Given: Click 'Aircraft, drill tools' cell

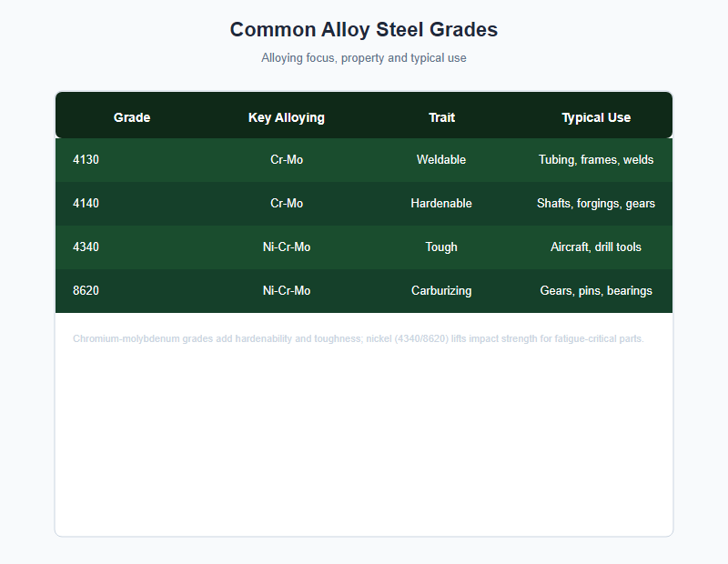Looking at the screenshot, I should [x=596, y=247].
